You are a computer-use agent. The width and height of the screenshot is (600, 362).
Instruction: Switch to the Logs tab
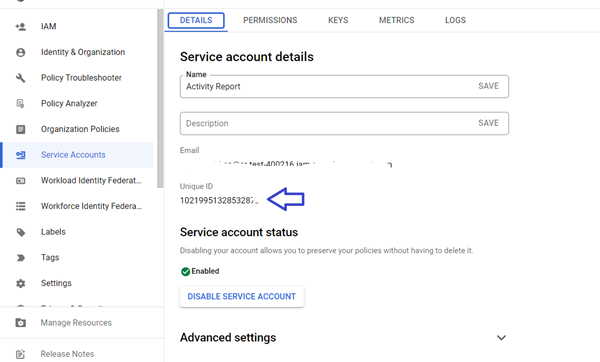coord(455,20)
